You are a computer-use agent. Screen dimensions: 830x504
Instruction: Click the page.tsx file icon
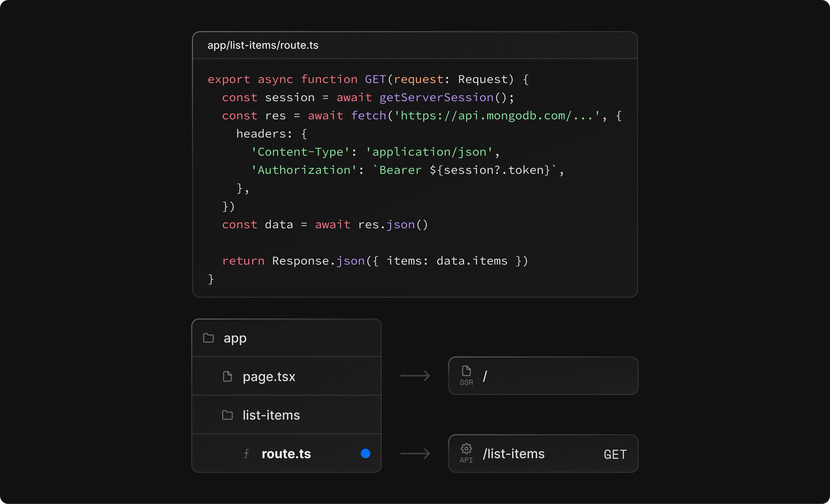click(x=227, y=376)
